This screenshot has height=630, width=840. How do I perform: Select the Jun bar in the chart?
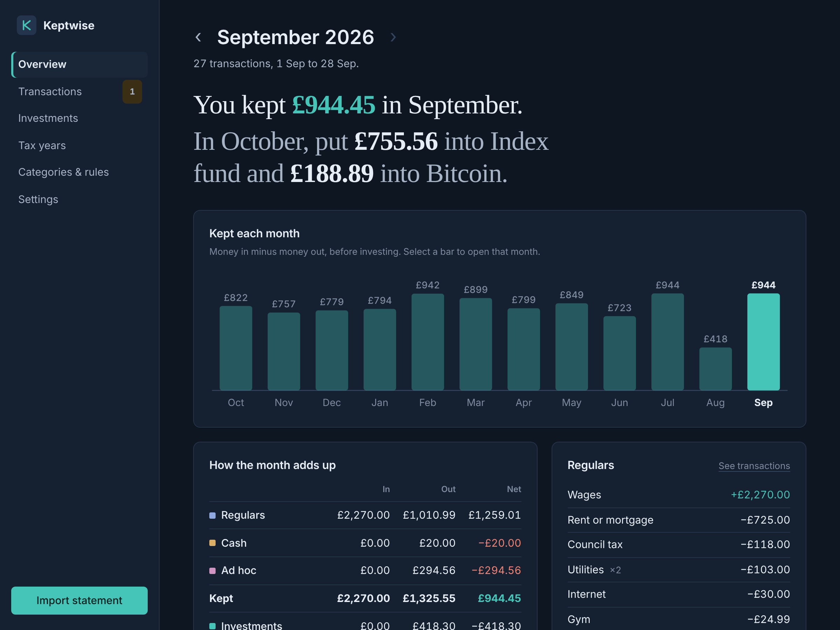(x=620, y=353)
